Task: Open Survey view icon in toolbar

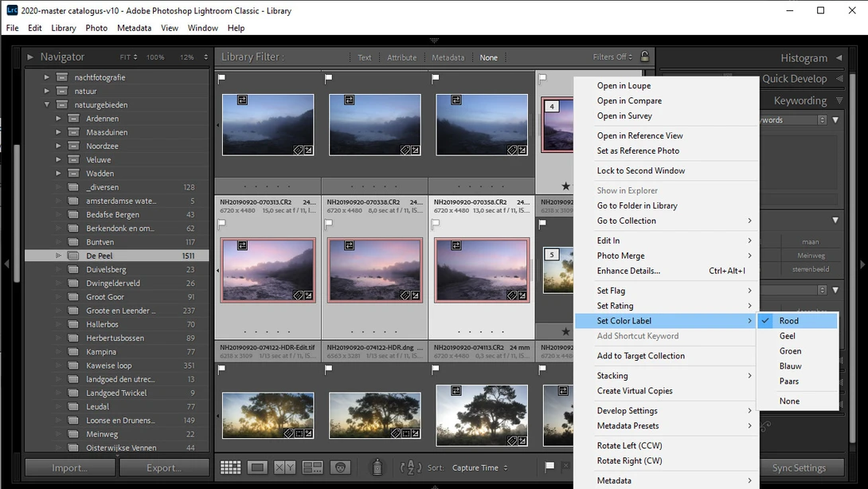Action: tap(312, 467)
